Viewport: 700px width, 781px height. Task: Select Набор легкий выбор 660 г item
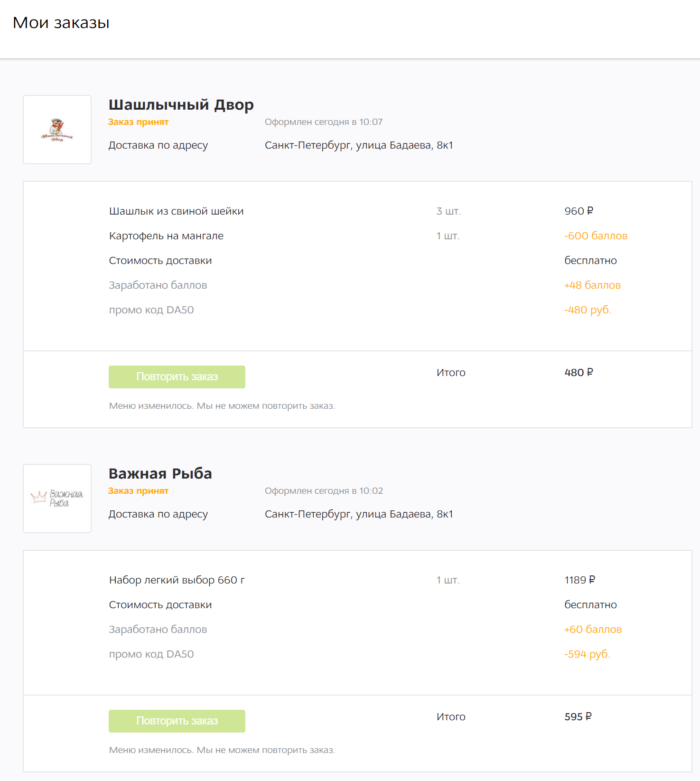pos(177,580)
